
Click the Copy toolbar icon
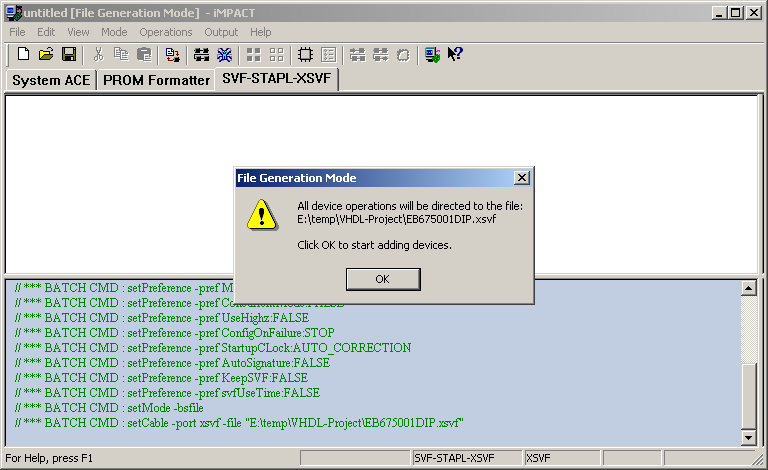pyautogui.click(x=121, y=54)
